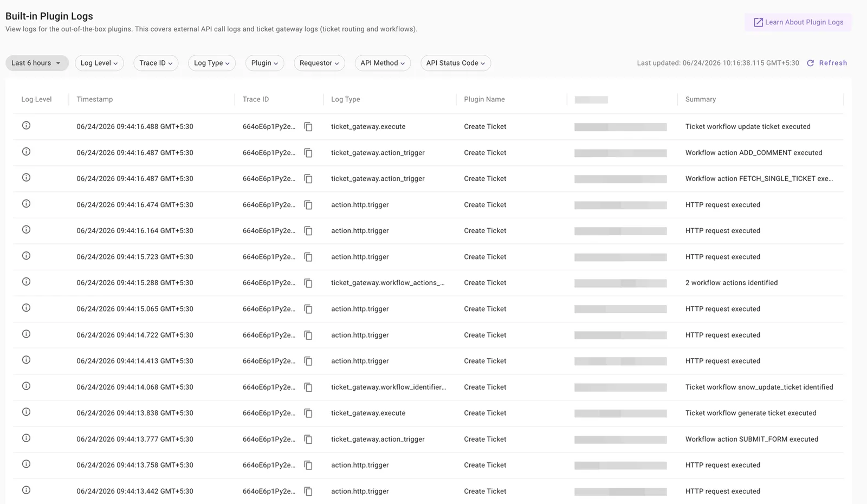Click info icon in 'generate ticket executed' row
Image resolution: width=867 pixels, height=504 pixels.
point(26,412)
